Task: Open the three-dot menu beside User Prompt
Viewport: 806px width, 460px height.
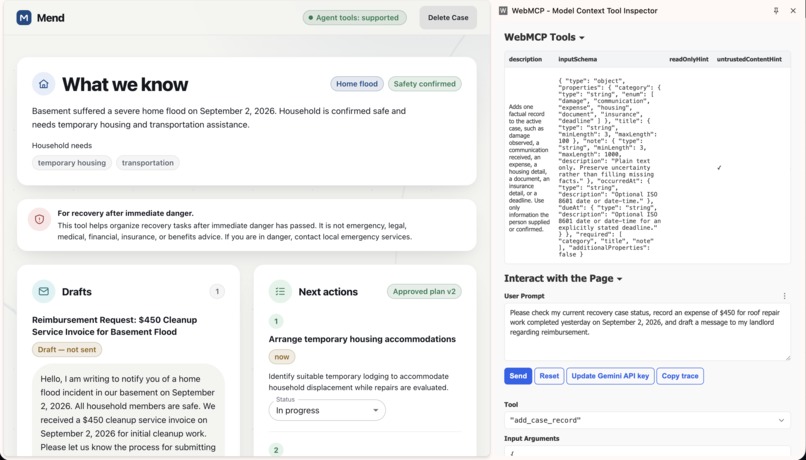Action: pos(784,296)
